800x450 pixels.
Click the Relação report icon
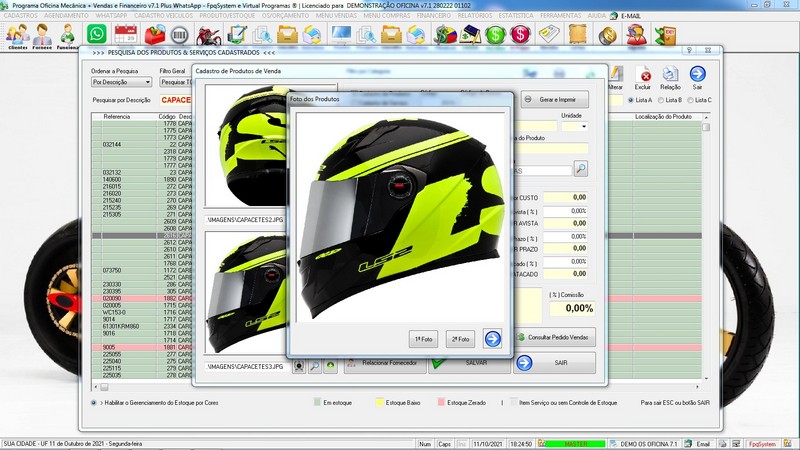pyautogui.click(x=670, y=78)
